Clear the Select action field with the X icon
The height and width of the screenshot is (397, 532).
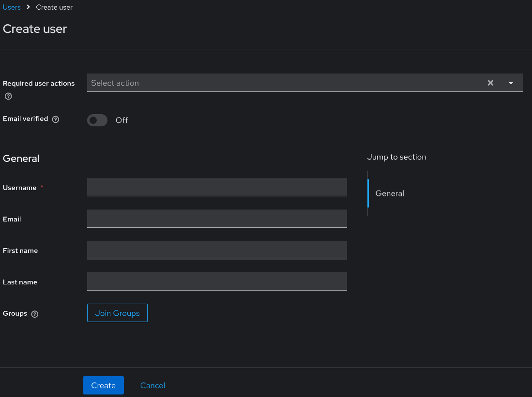pyautogui.click(x=490, y=83)
